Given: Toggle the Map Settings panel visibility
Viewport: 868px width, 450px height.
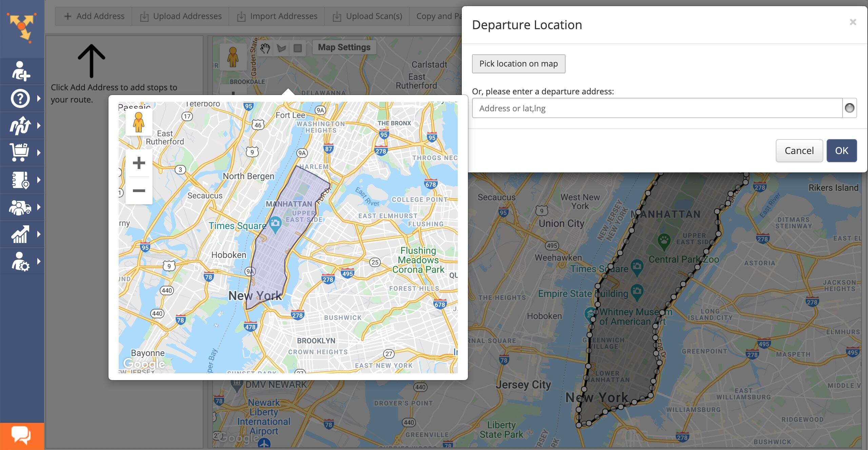Looking at the screenshot, I should pos(344,47).
